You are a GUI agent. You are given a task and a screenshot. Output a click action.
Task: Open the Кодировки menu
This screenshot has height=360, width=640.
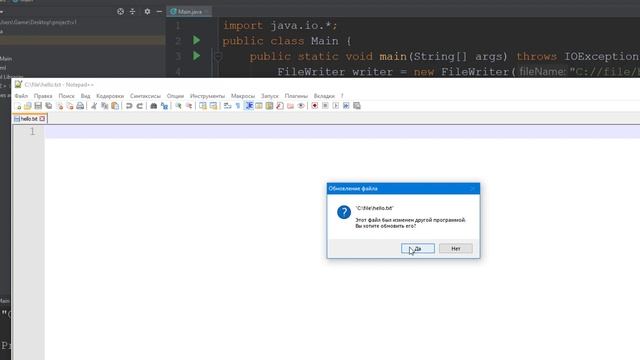pyautogui.click(x=110, y=96)
